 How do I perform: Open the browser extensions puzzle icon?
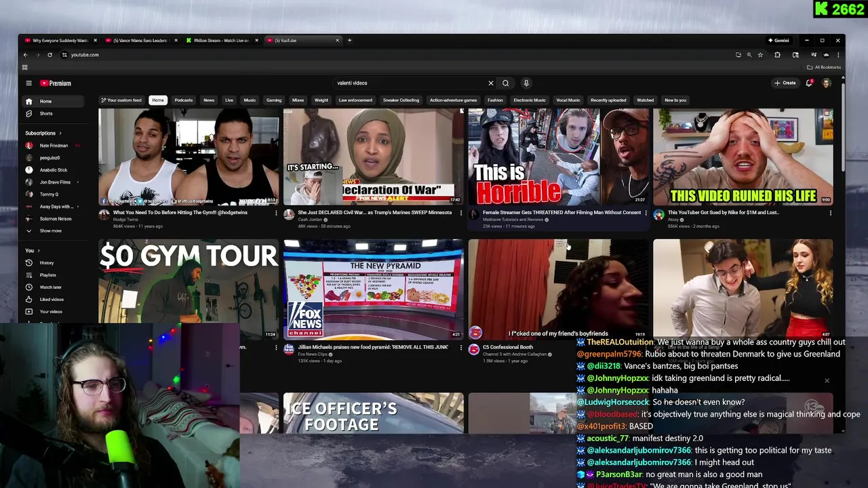coord(777,55)
